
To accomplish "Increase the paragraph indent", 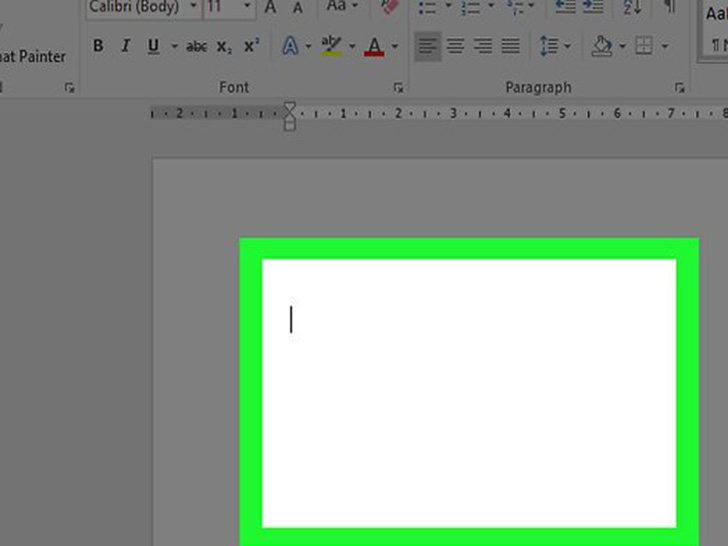I will pos(593,6).
